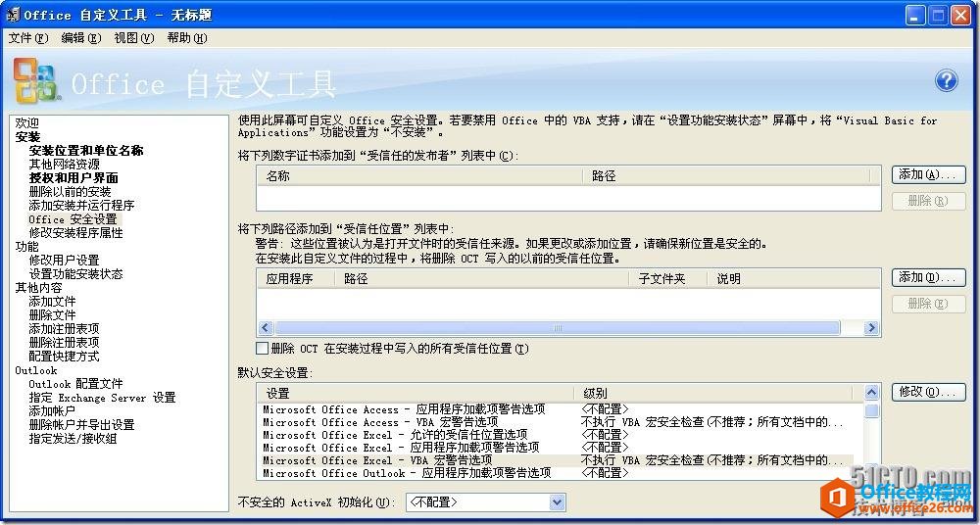The width and height of the screenshot is (980, 525).
Task: Click the 路径 column header in certificates list
Action: pyautogui.click(x=726, y=176)
